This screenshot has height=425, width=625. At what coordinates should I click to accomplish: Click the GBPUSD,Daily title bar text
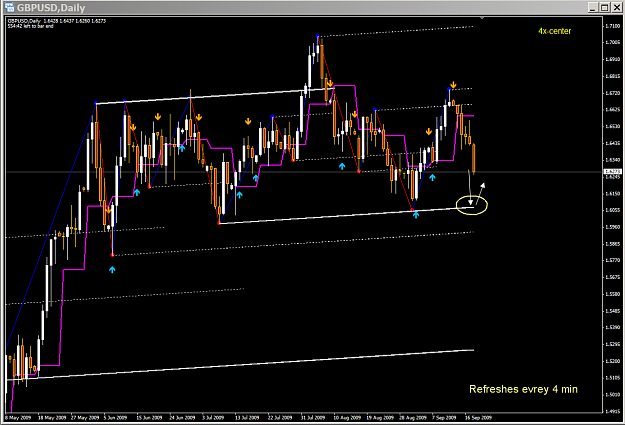click(x=51, y=8)
